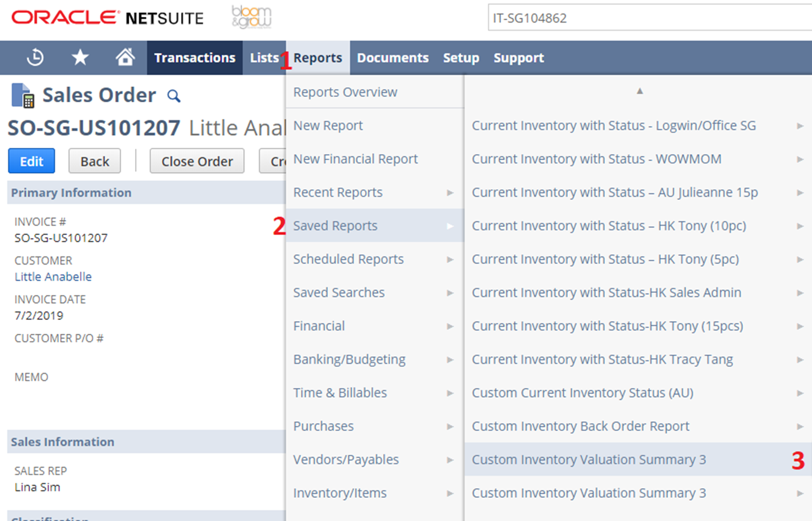Click the Sales Order search magnifier icon
Image resolution: width=812 pixels, height=521 pixels.
tap(174, 96)
